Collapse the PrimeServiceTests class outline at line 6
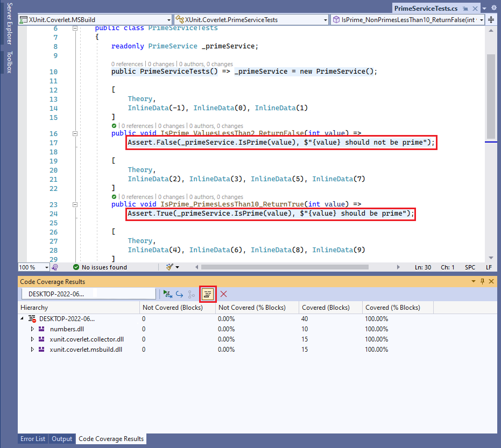Image resolution: width=501 pixels, height=448 pixels. click(x=74, y=27)
